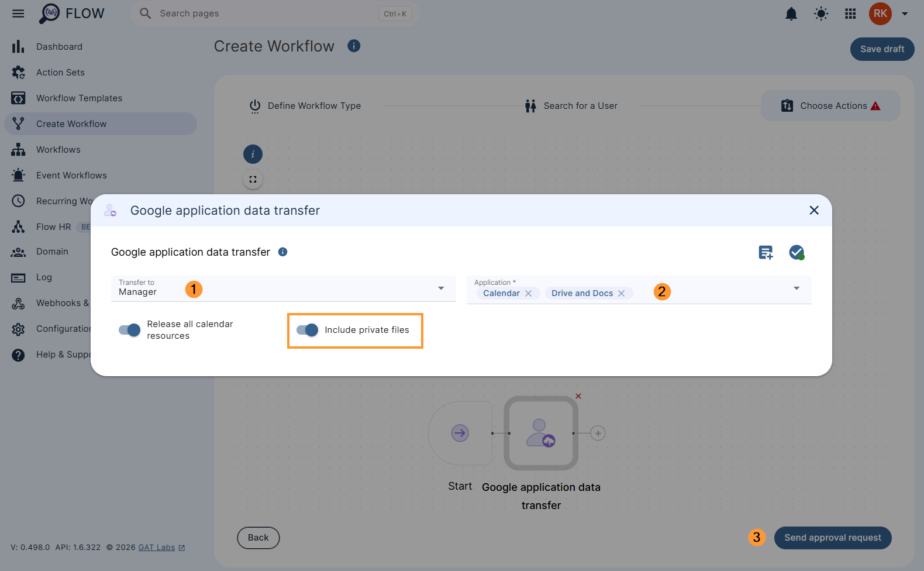Click info icon beside dialog subtitle
924x571 pixels.
pos(282,252)
